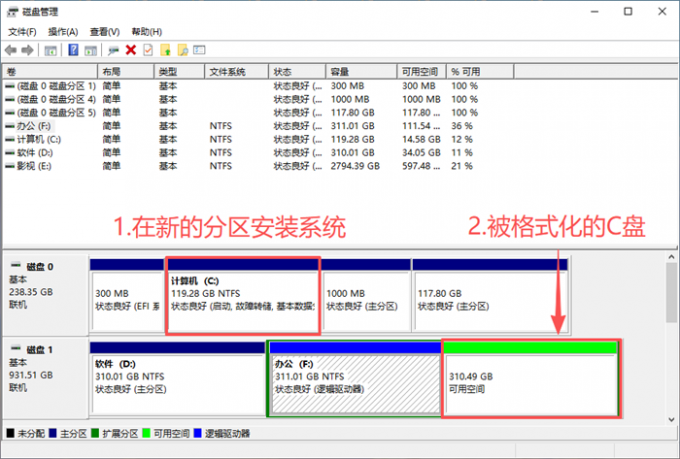Sort by the % 可用 column header

tap(480, 72)
